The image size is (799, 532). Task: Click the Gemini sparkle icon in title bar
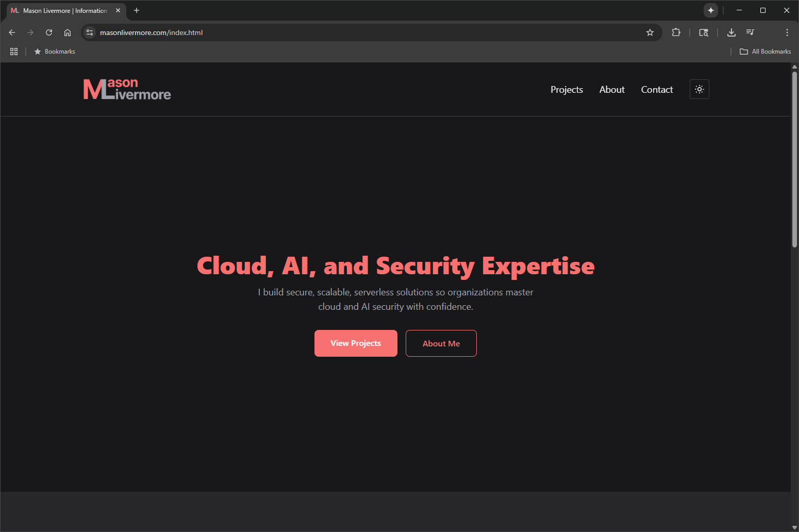[711, 10]
